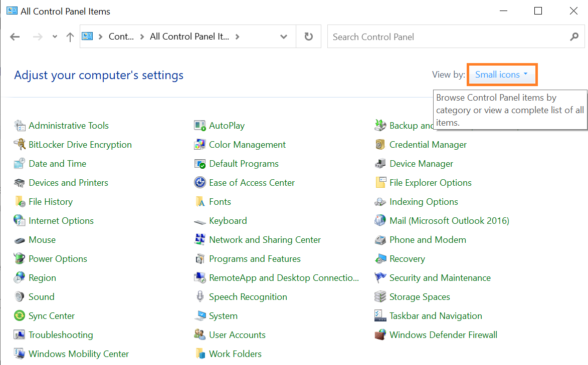The height and width of the screenshot is (365, 588).
Task: Open the View by Small icons dropdown
Action: coord(502,75)
